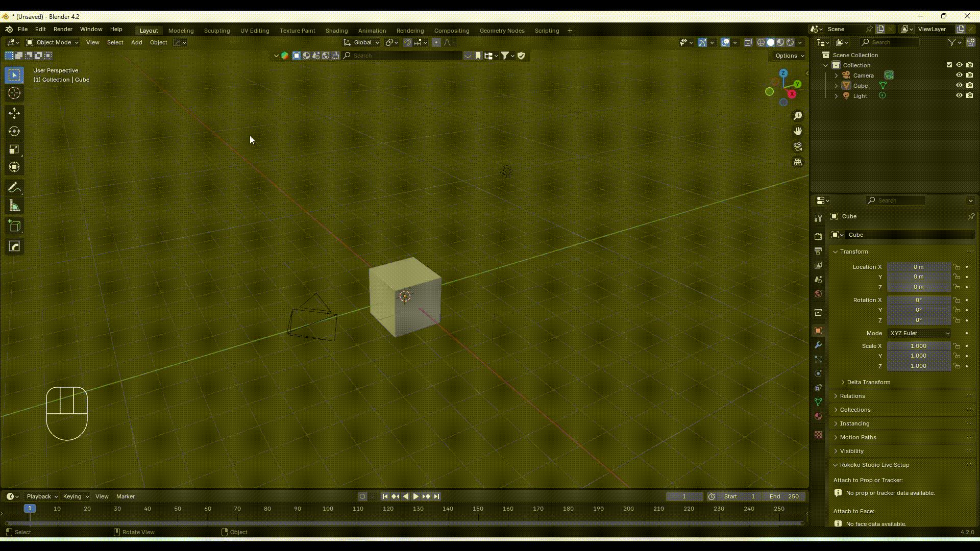The height and width of the screenshot is (551, 980).
Task: Select the Cursor tool in toolbar
Action: click(x=14, y=93)
